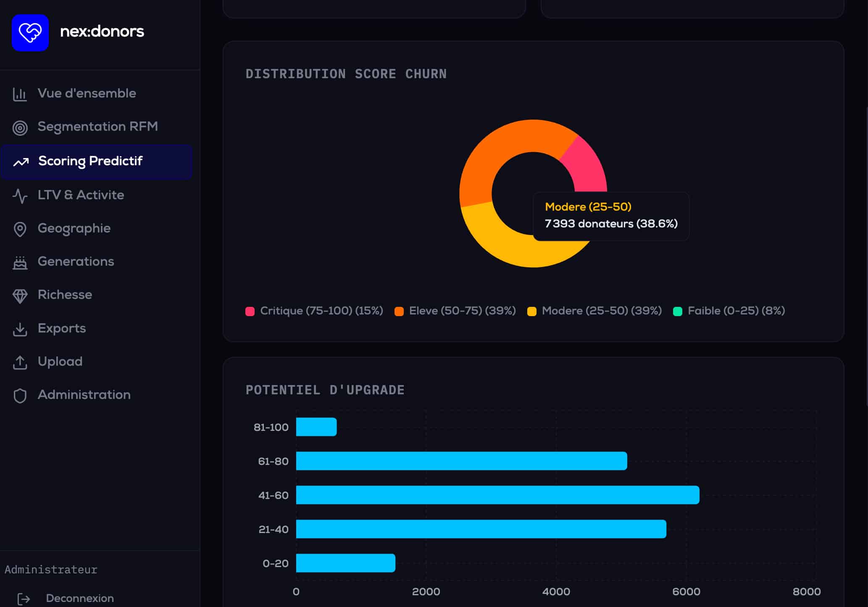Viewport: 868px width, 607px height.
Task: Click the Eleve (50-75) orange legend swatch
Action: point(399,311)
